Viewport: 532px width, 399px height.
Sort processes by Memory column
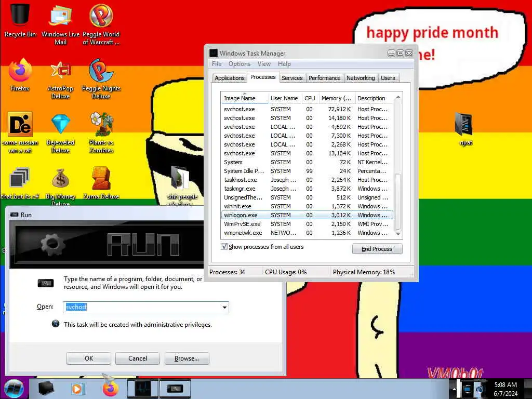point(337,98)
